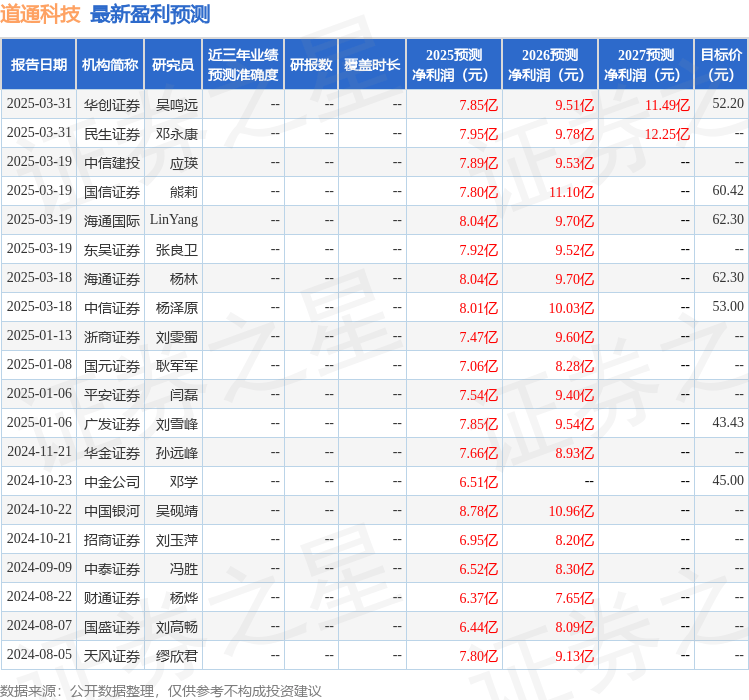Image resolution: width=749 pixels, height=700 pixels.
Task: Click target price 43.43
Action: (728, 422)
